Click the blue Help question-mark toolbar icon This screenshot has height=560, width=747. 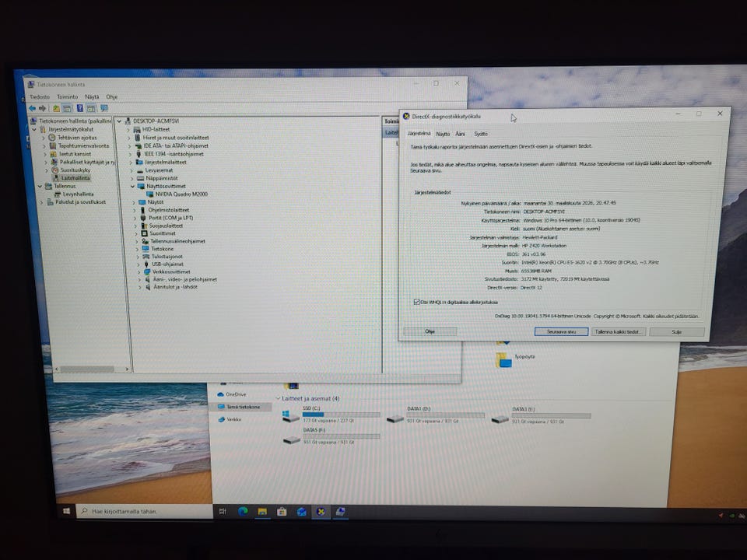pos(79,108)
